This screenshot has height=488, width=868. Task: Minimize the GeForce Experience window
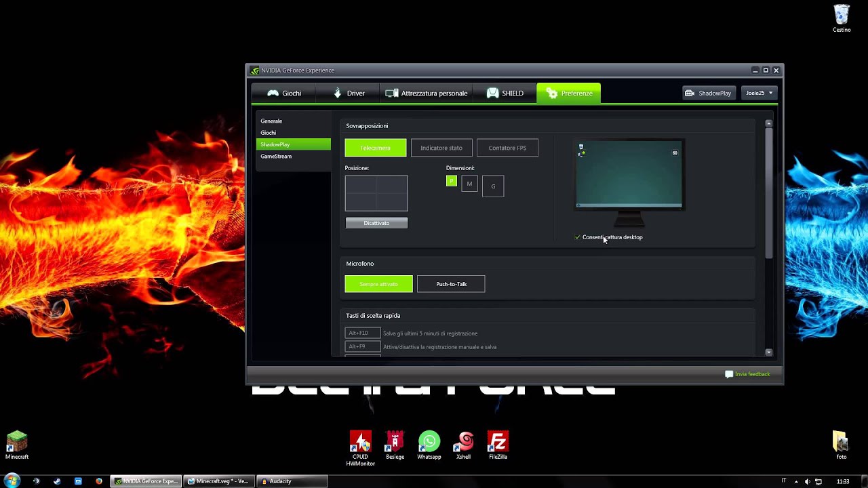[755, 70]
